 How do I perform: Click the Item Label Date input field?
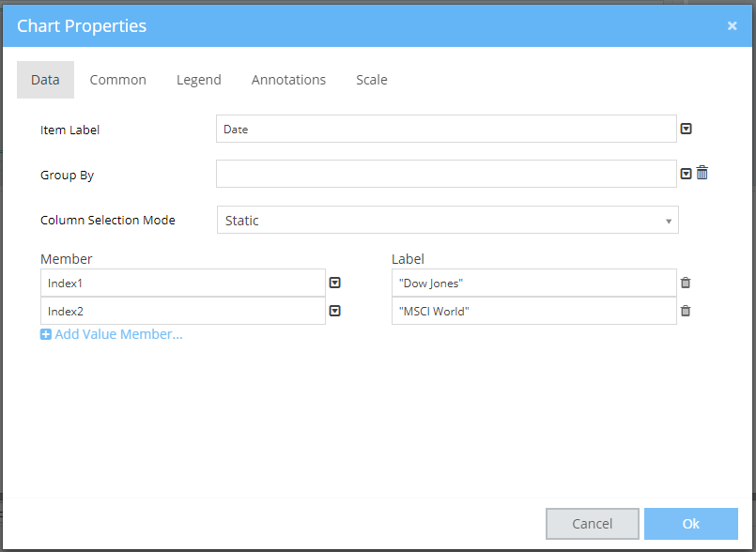(446, 130)
